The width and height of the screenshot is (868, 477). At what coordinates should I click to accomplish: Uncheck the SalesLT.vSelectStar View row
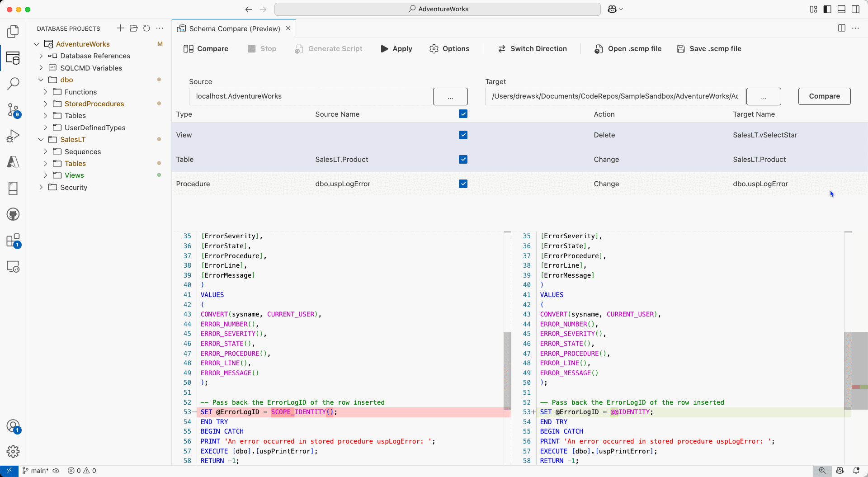(x=463, y=135)
